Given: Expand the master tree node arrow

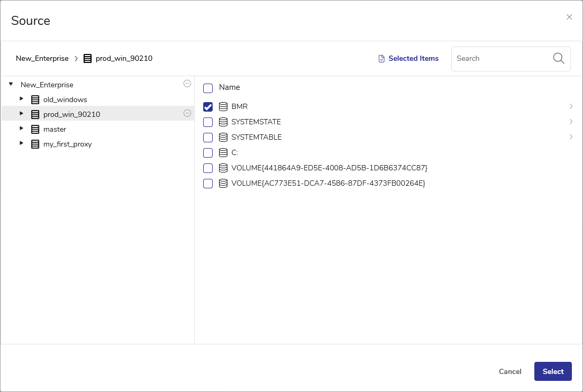Looking at the screenshot, I should click(21, 129).
